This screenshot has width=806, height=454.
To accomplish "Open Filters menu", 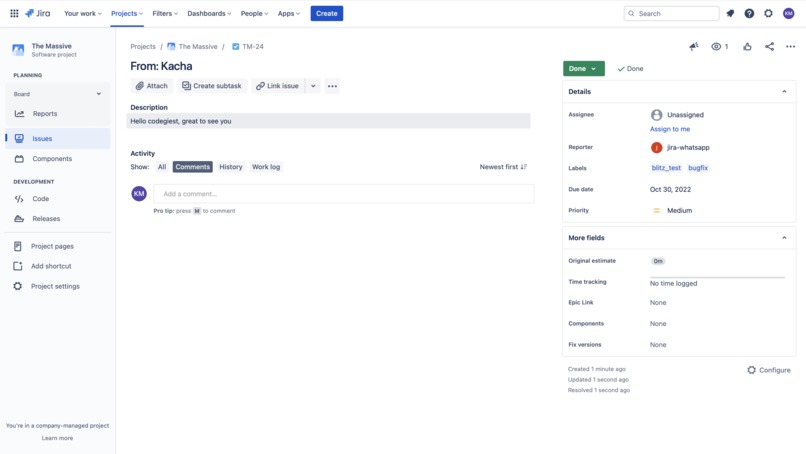I will pos(165,13).
